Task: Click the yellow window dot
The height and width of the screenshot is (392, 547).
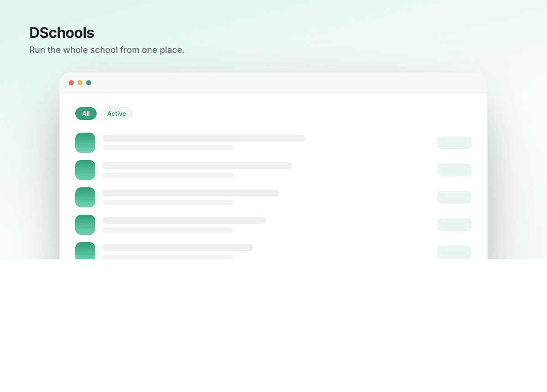Action: 80,83
